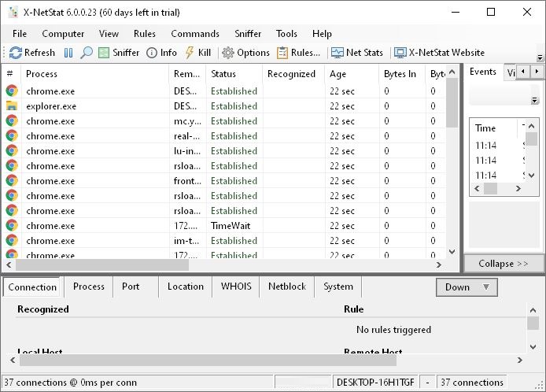Open the Down dropdown button
Screen dimensions: 546x392
tap(467, 287)
